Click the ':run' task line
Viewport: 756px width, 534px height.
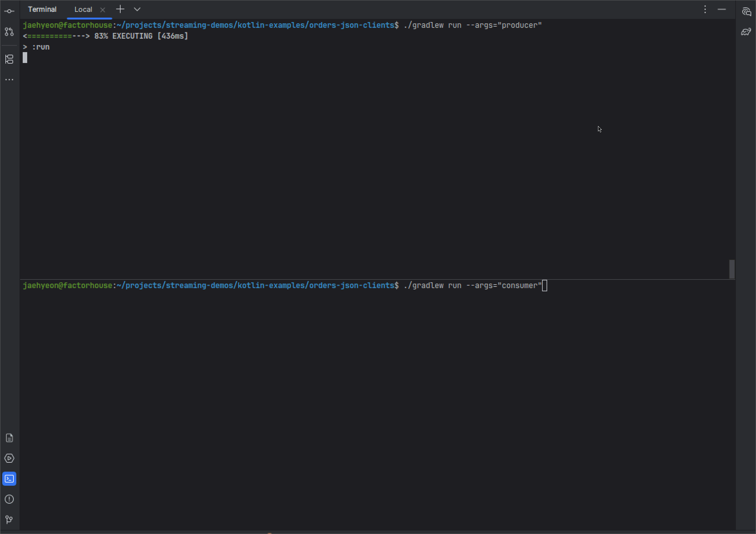[x=36, y=47]
